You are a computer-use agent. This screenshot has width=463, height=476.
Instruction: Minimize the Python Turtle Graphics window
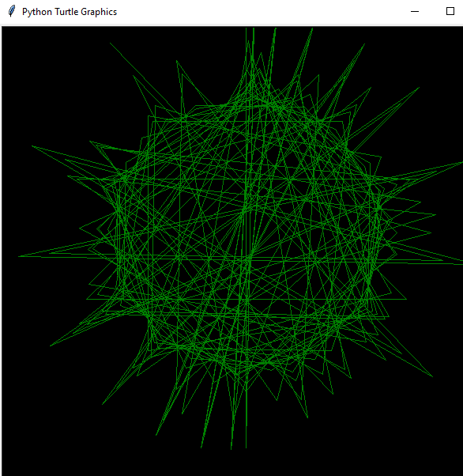415,12
